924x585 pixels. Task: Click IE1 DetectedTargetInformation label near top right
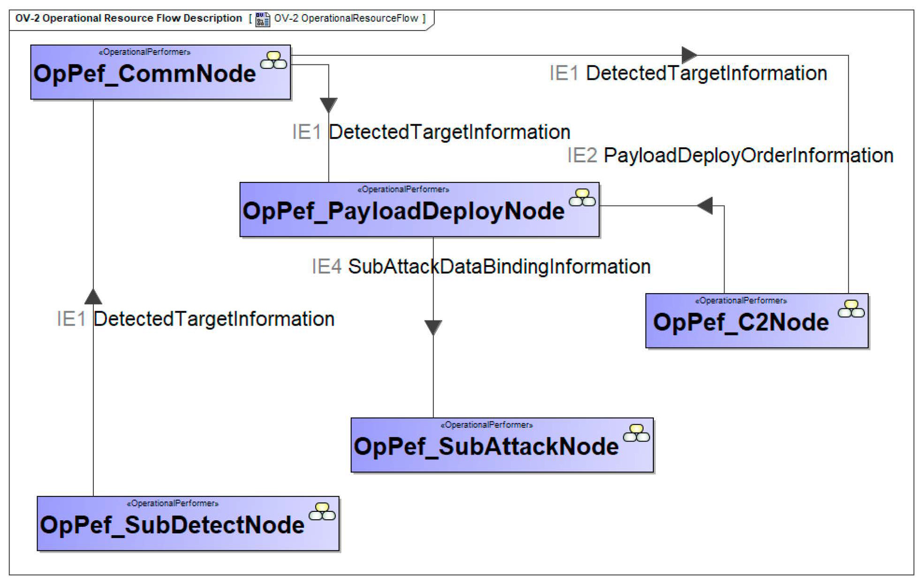(x=688, y=74)
